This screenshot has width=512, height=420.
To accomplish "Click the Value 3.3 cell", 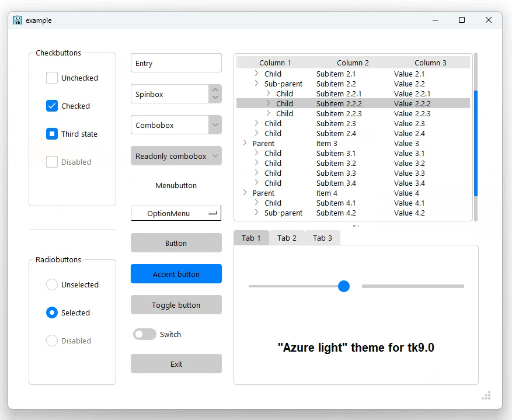I will coord(409,173).
